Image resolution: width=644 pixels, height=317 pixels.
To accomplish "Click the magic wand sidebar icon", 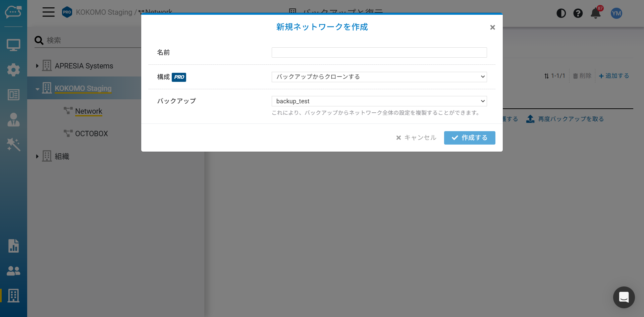I will point(13,145).
